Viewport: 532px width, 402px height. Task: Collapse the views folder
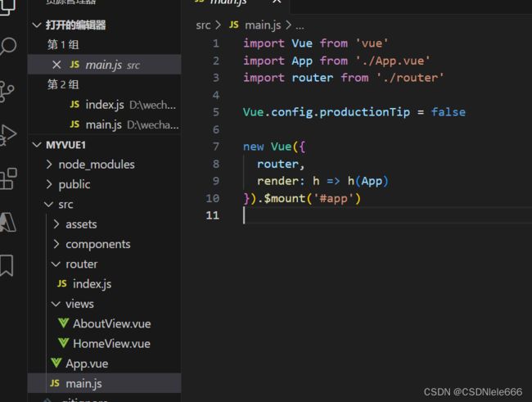click(56, 304)
